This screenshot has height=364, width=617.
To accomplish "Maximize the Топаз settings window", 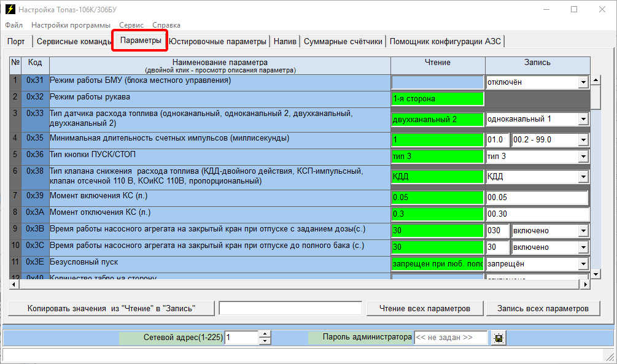I will click(574, 9).
